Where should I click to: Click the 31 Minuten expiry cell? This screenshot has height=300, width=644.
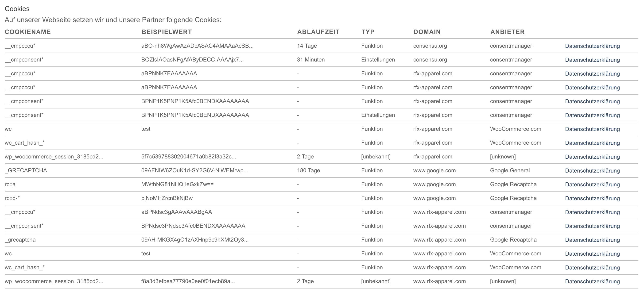[x=311, y=60]
